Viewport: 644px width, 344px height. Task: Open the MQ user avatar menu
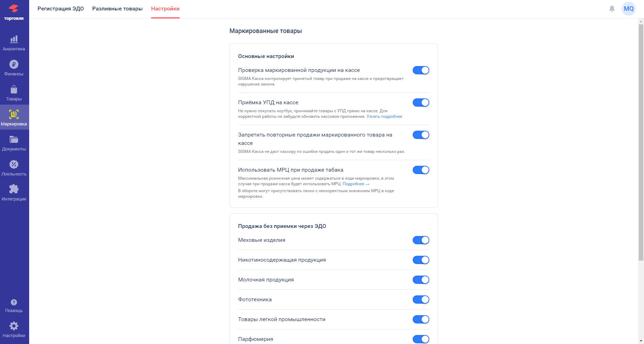click(x=629, y=9)
